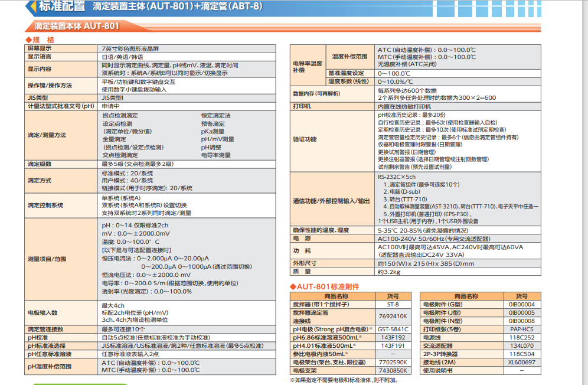Click the '滴定管连接数' row label
The width and height of the screenshot is (588, 385).
(45, 329)
